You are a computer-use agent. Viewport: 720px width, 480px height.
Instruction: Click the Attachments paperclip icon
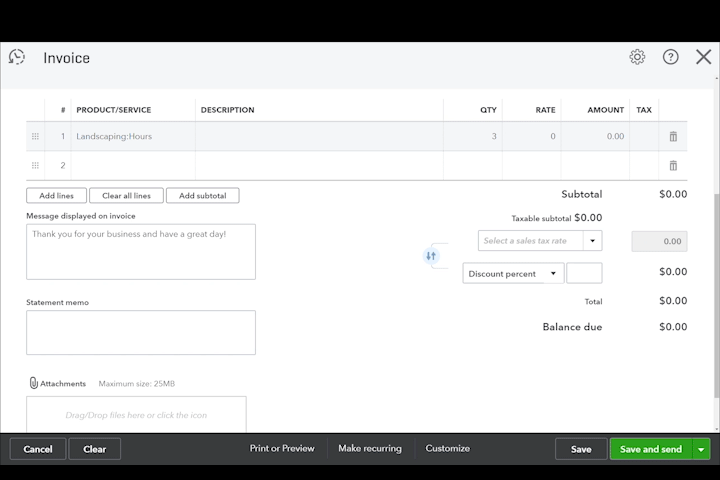(33, 383)
